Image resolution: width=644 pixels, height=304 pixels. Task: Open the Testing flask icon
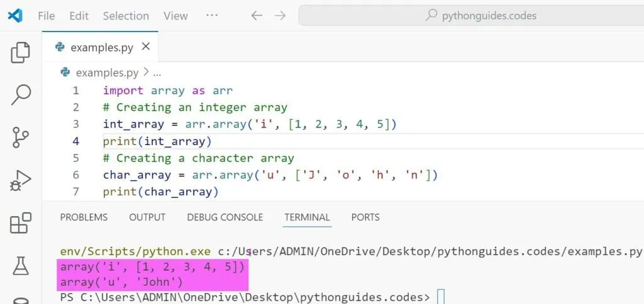coord(21,264)
